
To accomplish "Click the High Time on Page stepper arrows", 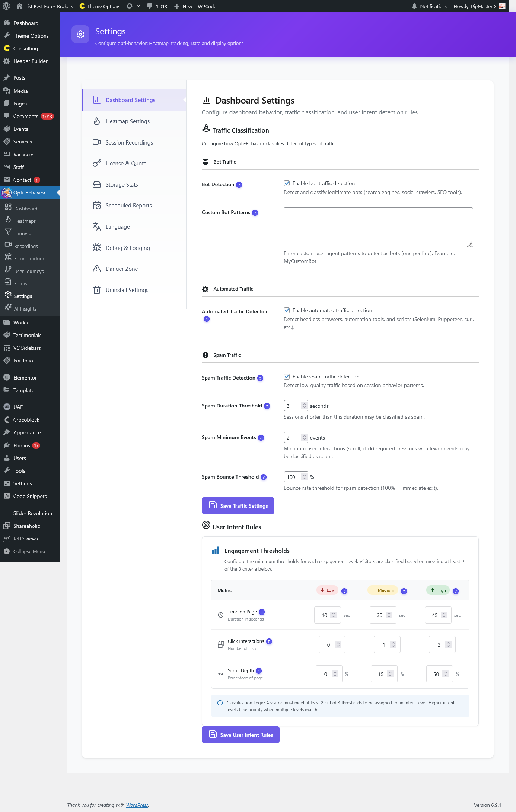I will 444,615.
